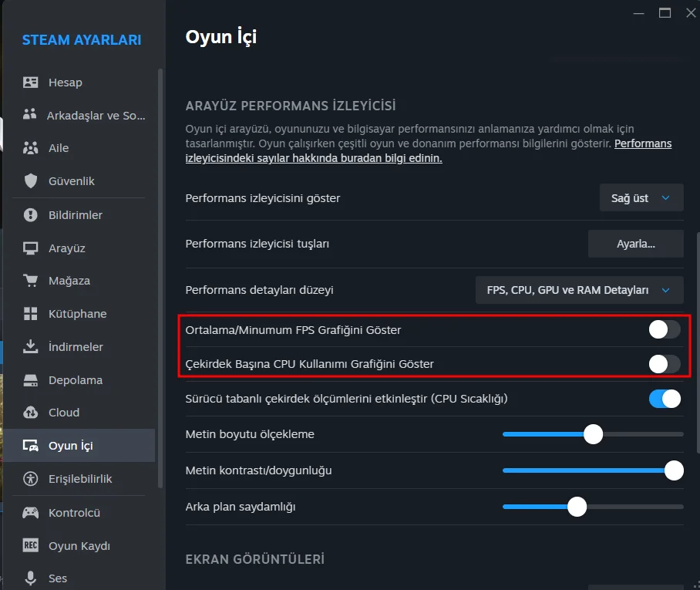Click the Arkadaşlar ve Sohbet people icon

pos(30,115)
